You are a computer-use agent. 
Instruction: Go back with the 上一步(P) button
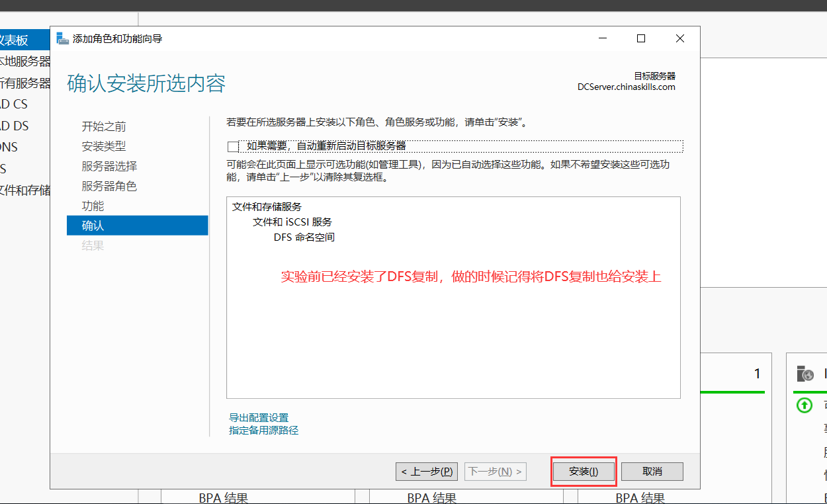pyautogui.click(x=427, y=472)
